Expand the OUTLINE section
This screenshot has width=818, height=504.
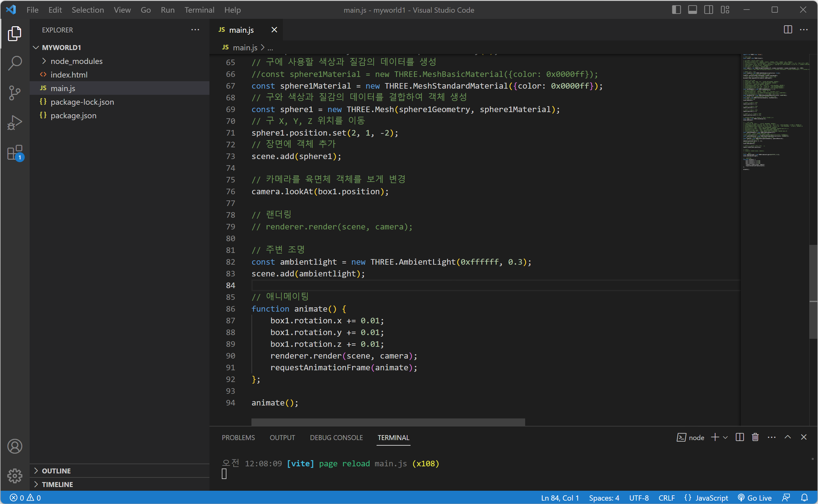tap(56, 471)
